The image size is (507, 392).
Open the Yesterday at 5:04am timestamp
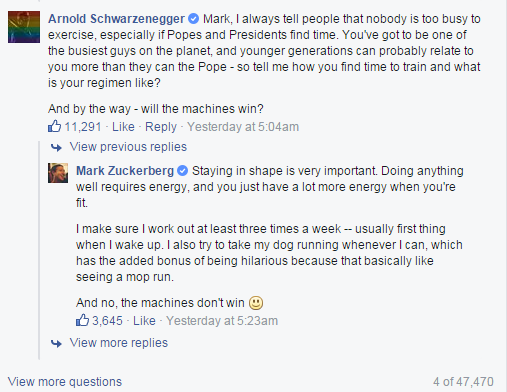243,127
